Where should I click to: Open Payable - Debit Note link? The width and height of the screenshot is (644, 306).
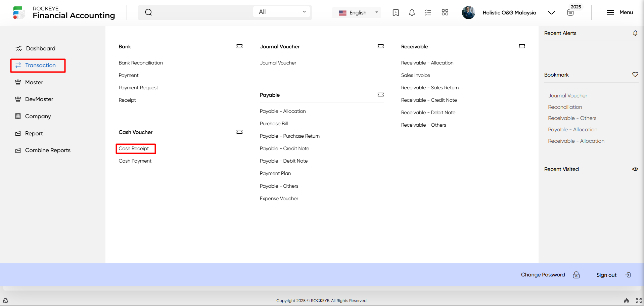[x=284, y=161]
